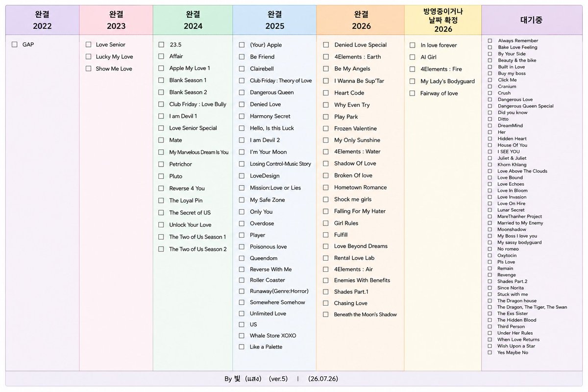The height and width of the screenshot is (392, 588).
Task: Tick the (Your) Apple checkbox
Action: coord(242,45)
